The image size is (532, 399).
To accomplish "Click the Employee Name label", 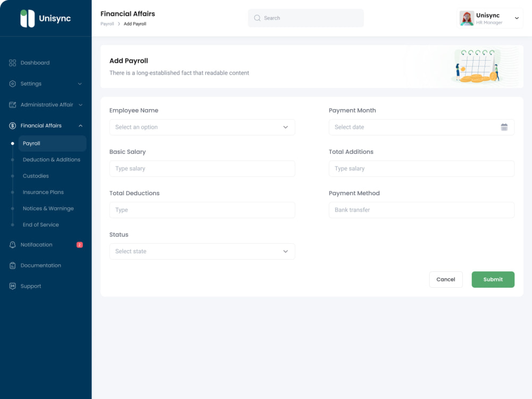I will 134,111.
